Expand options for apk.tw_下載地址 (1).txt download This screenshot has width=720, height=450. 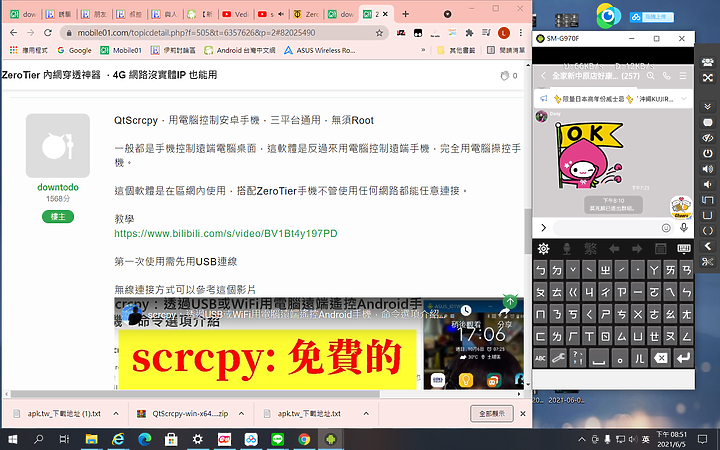pos(116,414)
